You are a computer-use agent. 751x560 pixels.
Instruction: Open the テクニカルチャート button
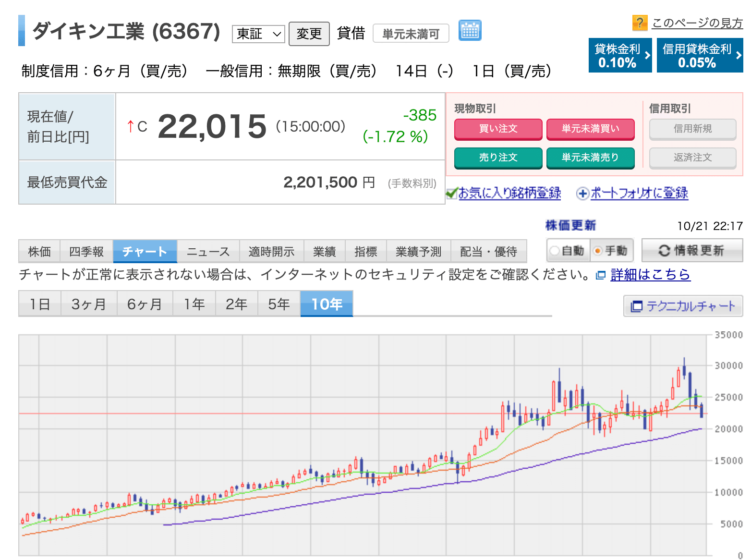click(x=683, y=306)
